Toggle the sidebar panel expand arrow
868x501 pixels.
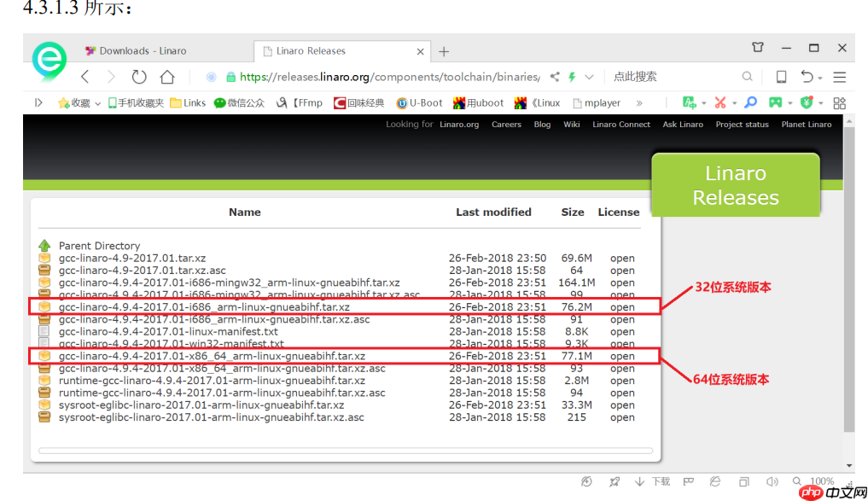coord(38,102)
